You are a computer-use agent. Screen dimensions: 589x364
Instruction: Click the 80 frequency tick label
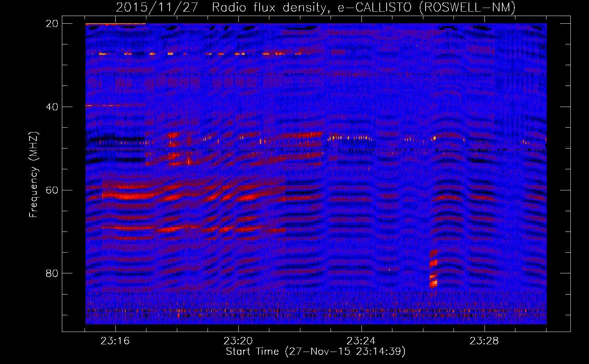pos(52,273)
